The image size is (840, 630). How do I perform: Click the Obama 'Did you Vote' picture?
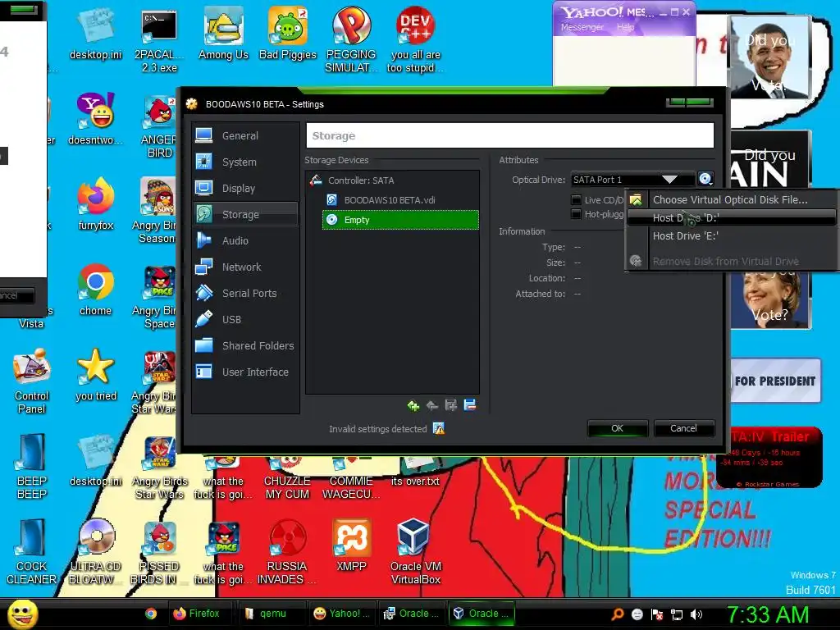pyautogui.click(x=769, y=57)
